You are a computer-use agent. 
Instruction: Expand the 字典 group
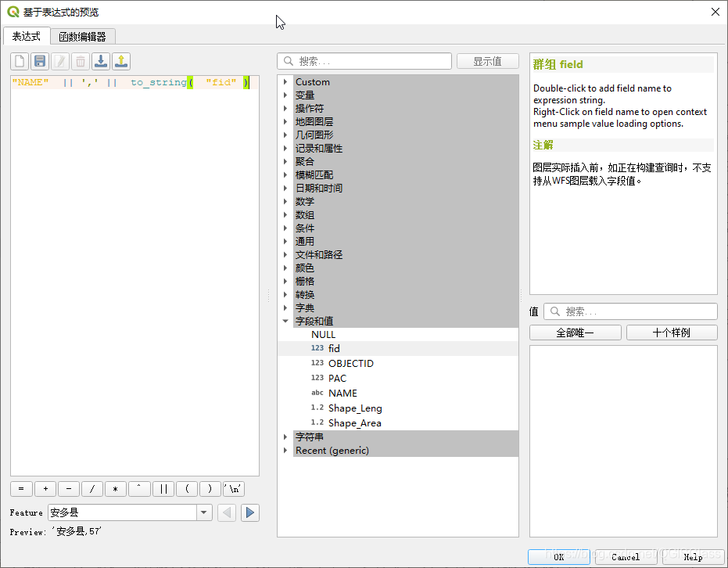[285, 307]
